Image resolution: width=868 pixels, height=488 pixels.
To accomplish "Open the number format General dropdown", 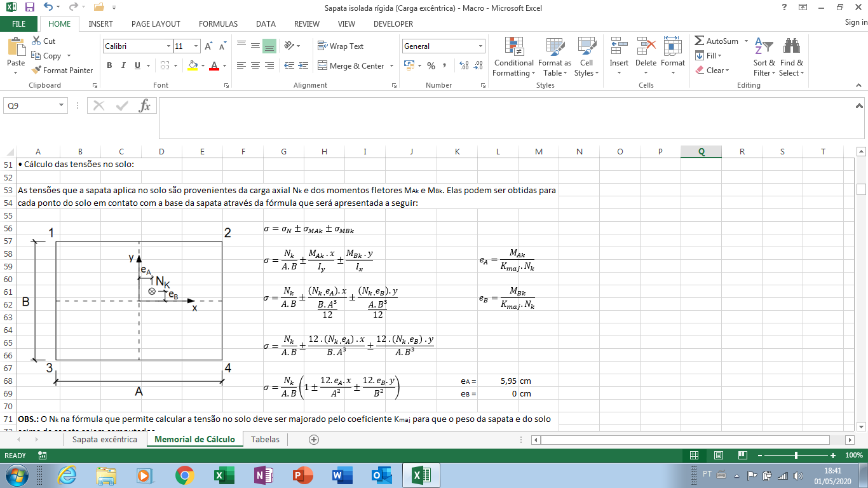I will (x=481, y=46).
